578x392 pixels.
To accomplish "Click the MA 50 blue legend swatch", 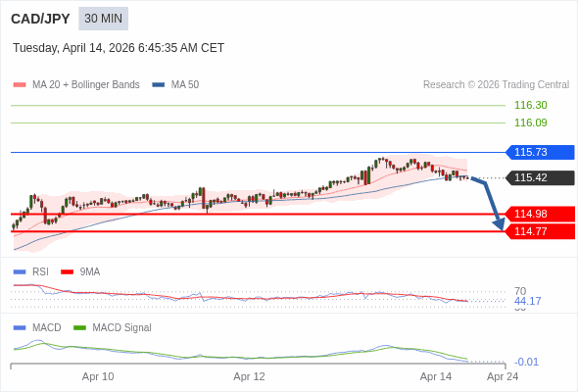I will coord(159,85).
